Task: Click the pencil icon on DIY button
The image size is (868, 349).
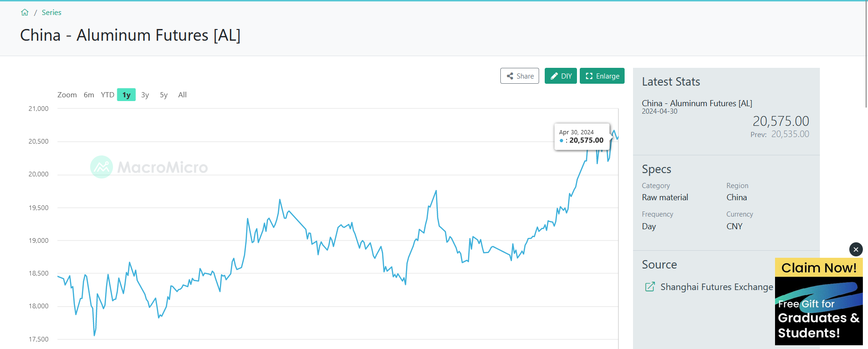Action: tap(554, 76)
